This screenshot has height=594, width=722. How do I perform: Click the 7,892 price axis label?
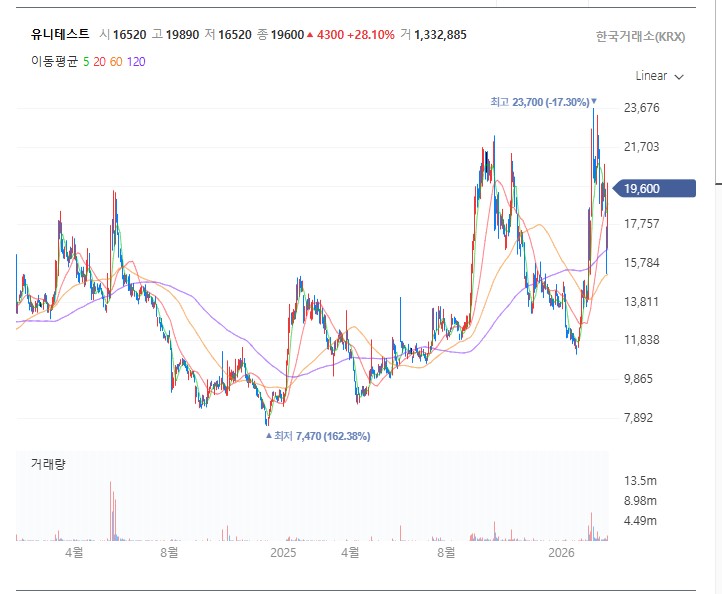pyautogui.click(x=638, y=418)
